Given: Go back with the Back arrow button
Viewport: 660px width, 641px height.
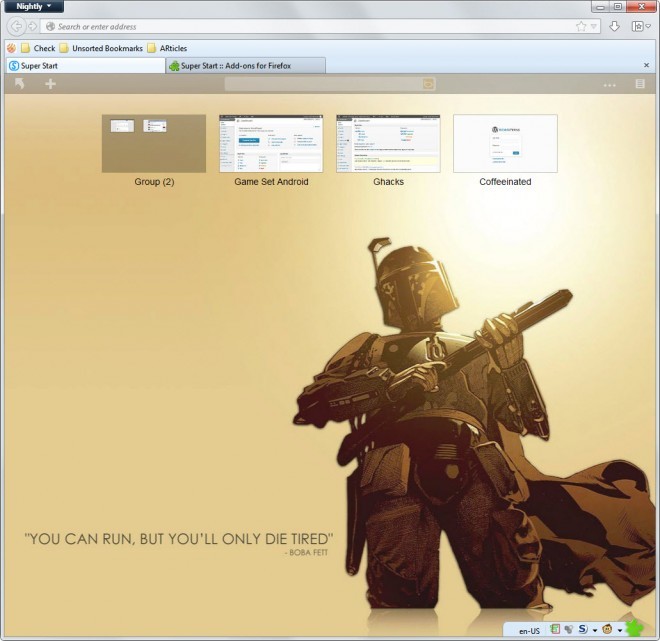Looking at the screenshot, I should [16, 27].
